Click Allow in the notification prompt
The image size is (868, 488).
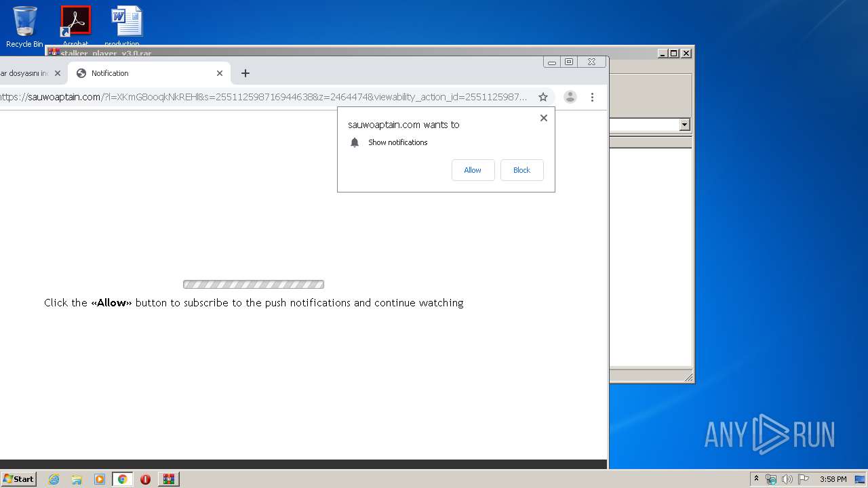473,170
